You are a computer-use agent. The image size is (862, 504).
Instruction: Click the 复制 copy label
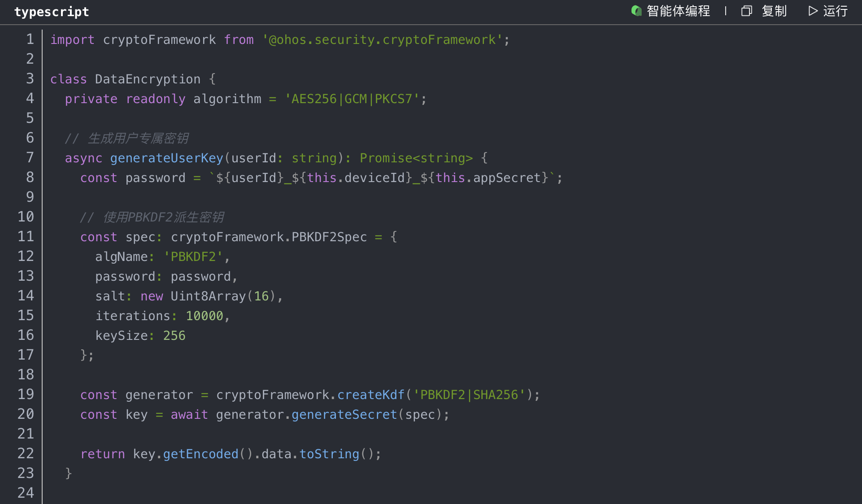click(x=774, y=11)
